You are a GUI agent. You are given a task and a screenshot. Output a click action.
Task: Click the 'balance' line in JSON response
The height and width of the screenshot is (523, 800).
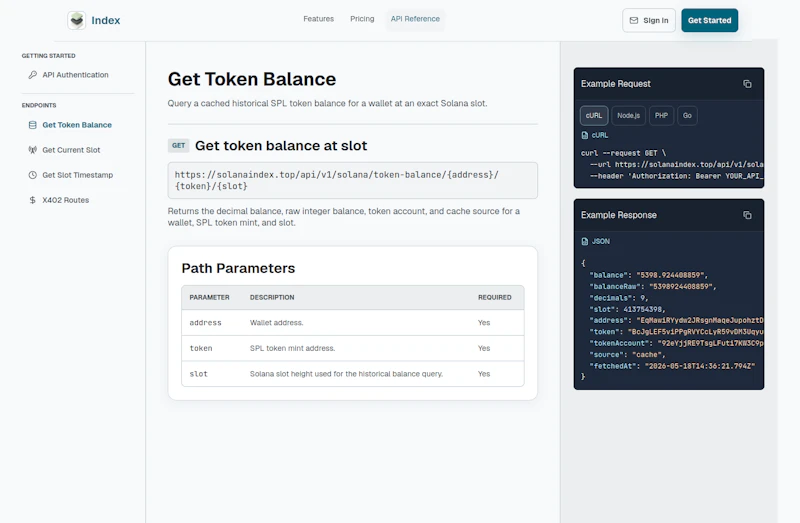[x=648, y=275]
